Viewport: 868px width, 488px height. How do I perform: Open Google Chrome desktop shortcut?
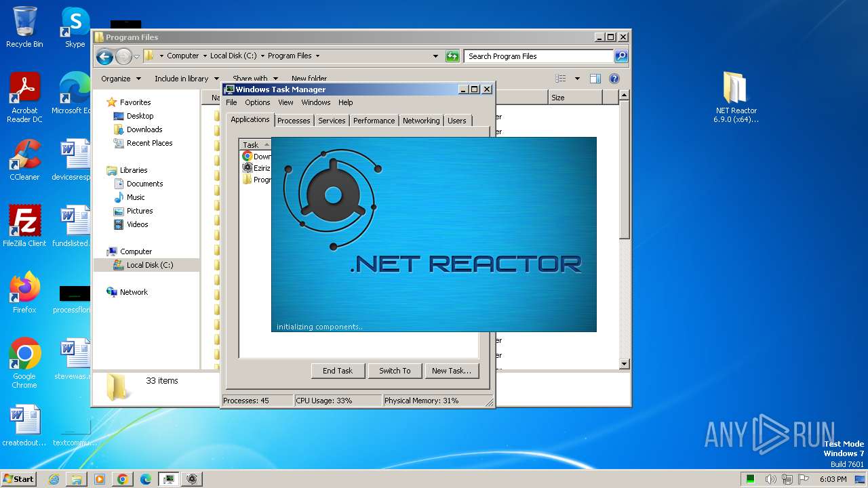pos(24,363)
